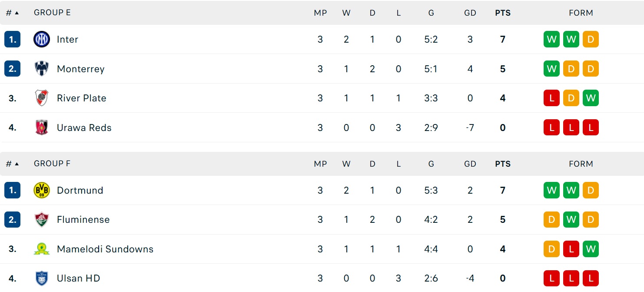This screenshot has width=644, height=292.
Task: Click the Fluminense crest icon
Action: 42,220
